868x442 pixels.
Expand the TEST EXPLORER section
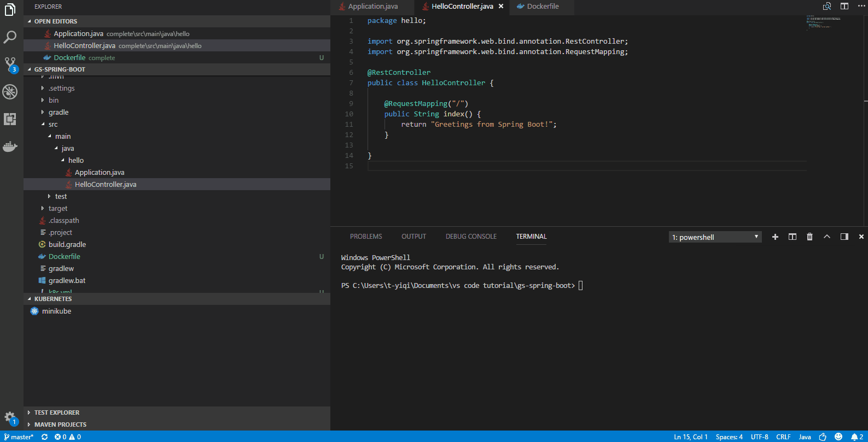tap(57, 412)
